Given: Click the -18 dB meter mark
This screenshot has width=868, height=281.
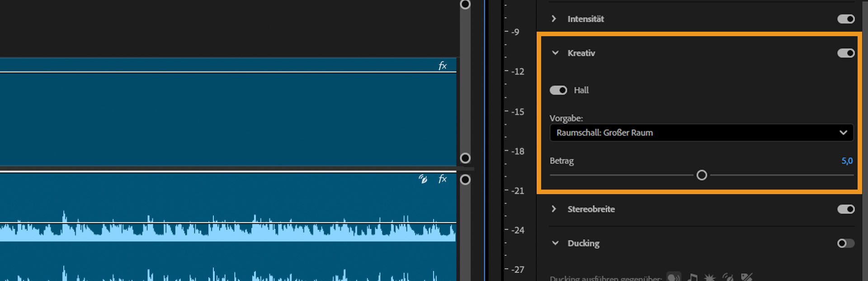Looking at the screenshot, I should (x=518, y=151).
